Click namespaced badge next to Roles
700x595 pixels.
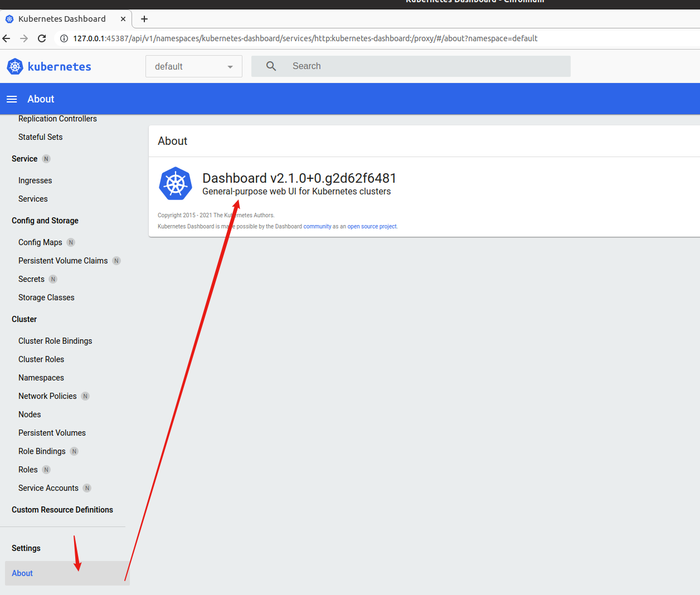[x=46, y=470]
